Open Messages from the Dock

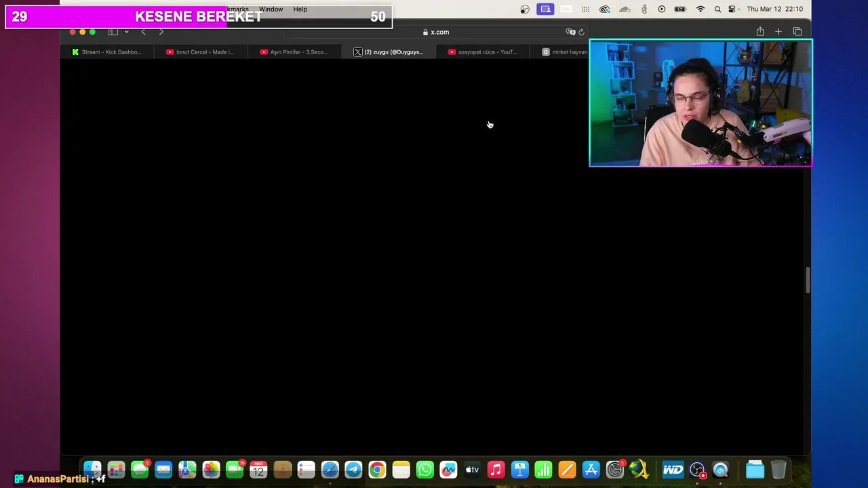click(140, 469)
